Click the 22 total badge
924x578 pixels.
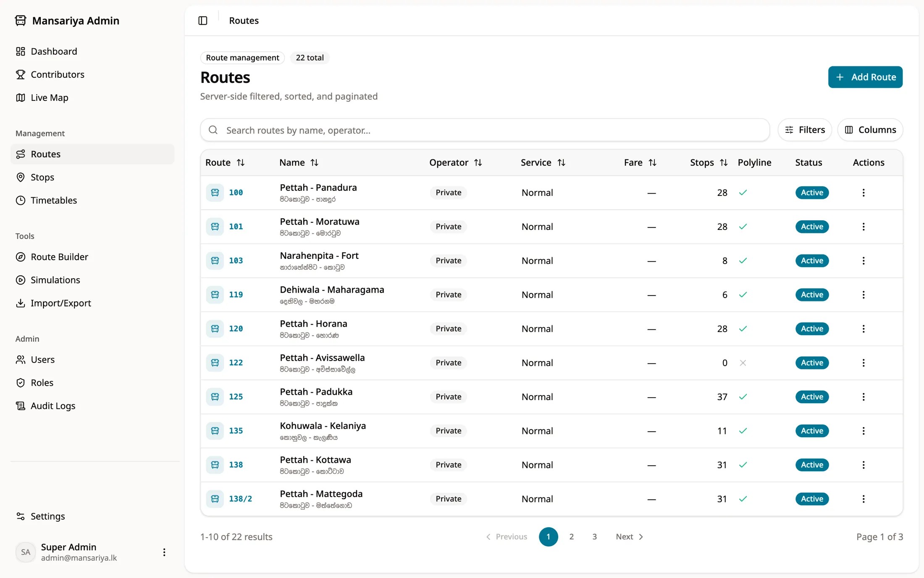click(x=310, y=58)
